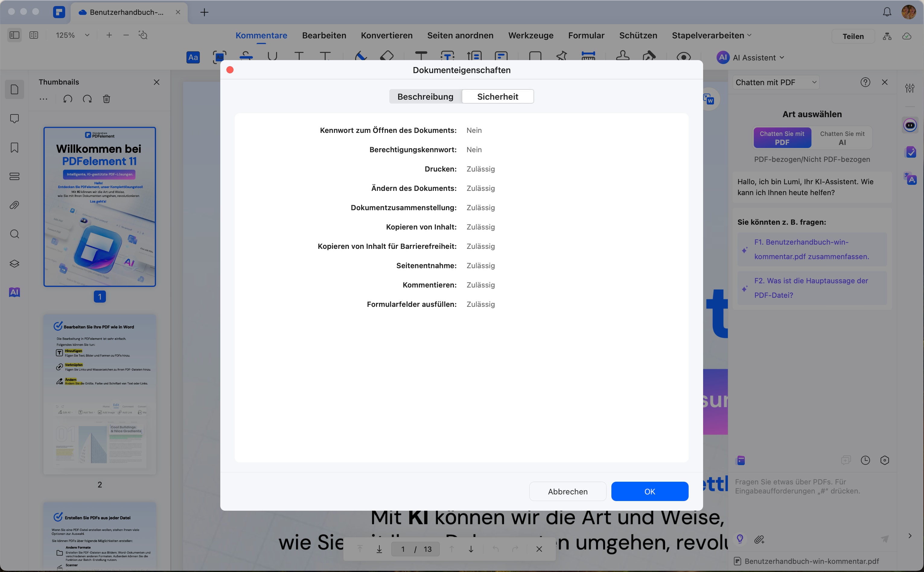Open the Kommentare ribbon tab
This screenshot has width=924, height=572.
pyautogui.click(x=261, y=36)
